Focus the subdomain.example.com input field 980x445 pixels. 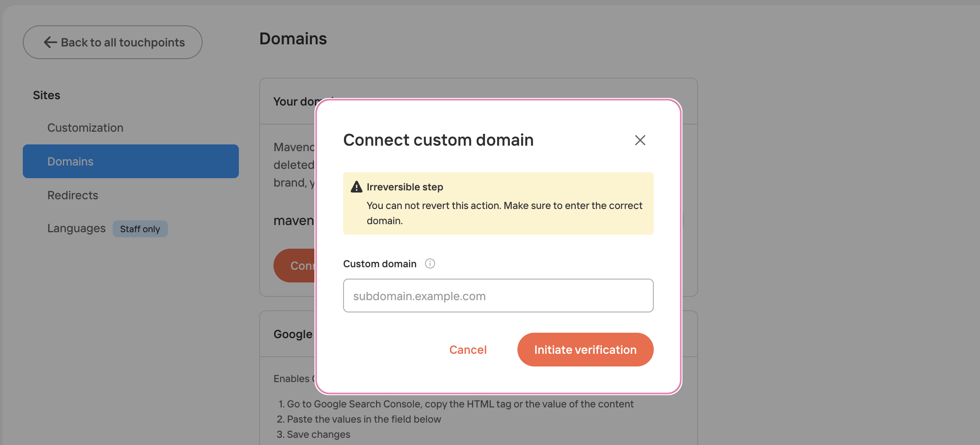pyautogui.click(x=498, y=296)
